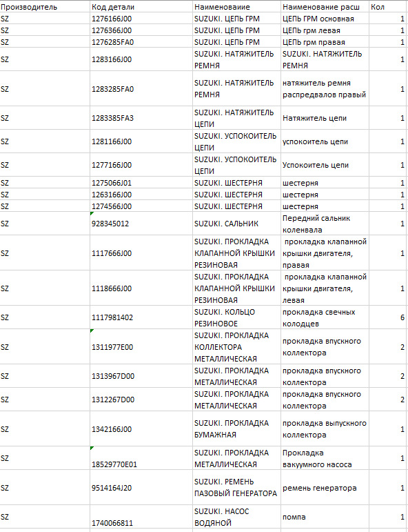408x532 pixels.
Task: Click the green error indicator on cell 928345012
Action: [92, 213]
